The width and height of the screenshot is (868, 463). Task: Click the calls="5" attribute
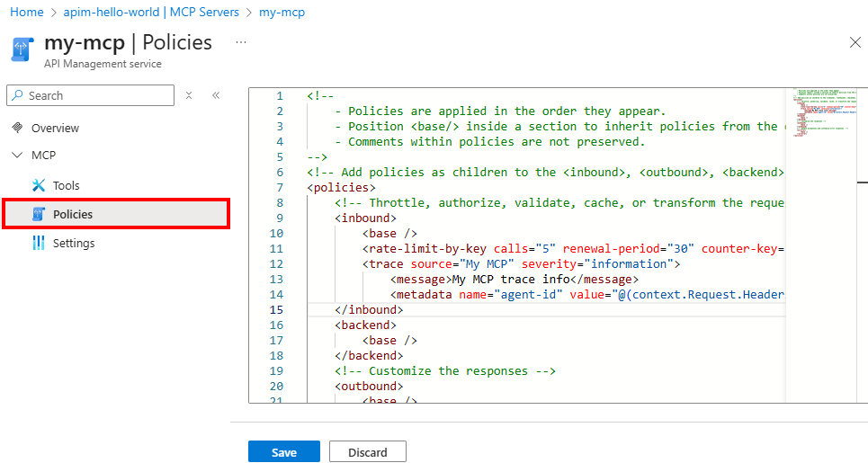pos(524,249)
